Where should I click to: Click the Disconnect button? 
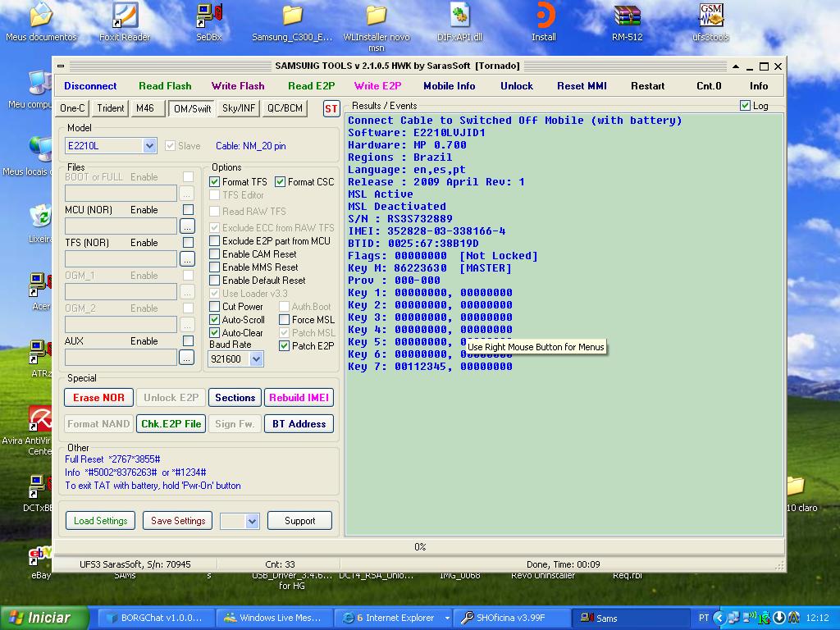(90, 86)
